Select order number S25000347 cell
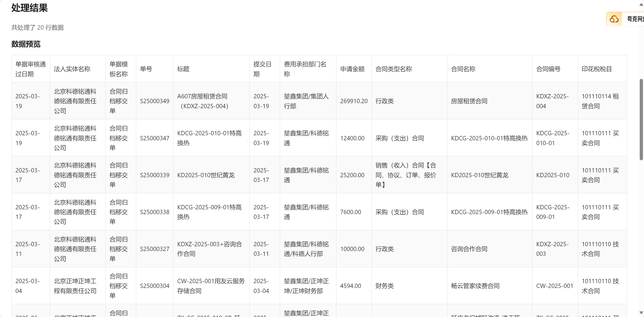644x317 pixels. [x=154, y=138]
